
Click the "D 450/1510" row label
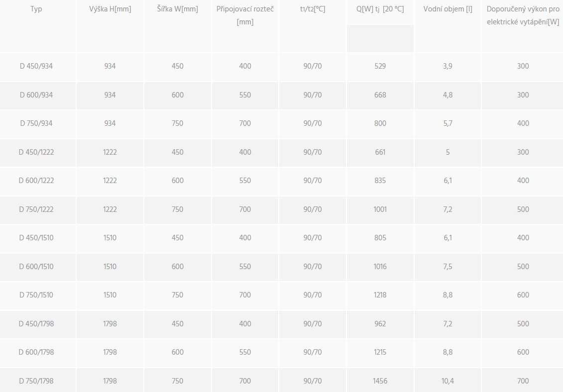36,238
